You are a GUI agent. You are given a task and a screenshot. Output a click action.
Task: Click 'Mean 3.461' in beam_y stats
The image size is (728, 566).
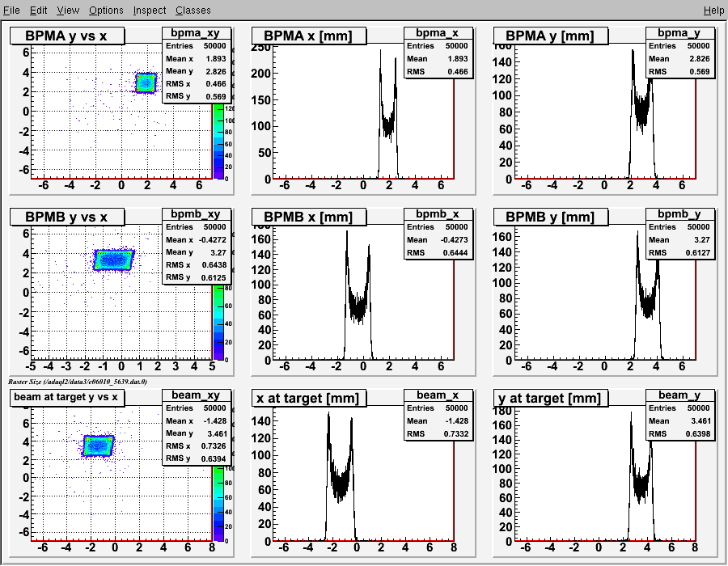(679, 420)
